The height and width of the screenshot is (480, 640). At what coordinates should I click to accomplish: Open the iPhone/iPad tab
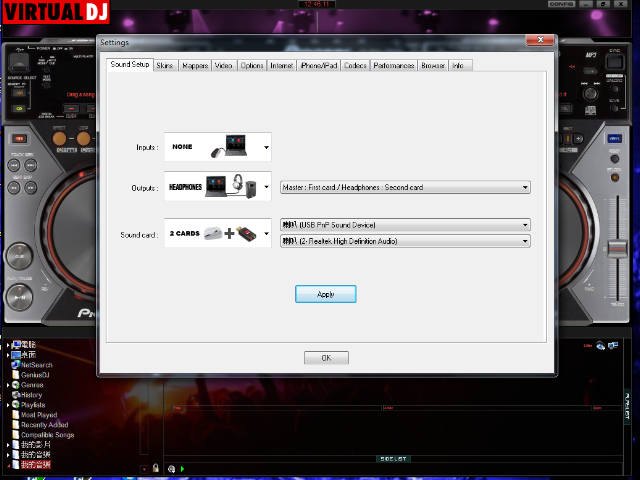pos(319,66)
